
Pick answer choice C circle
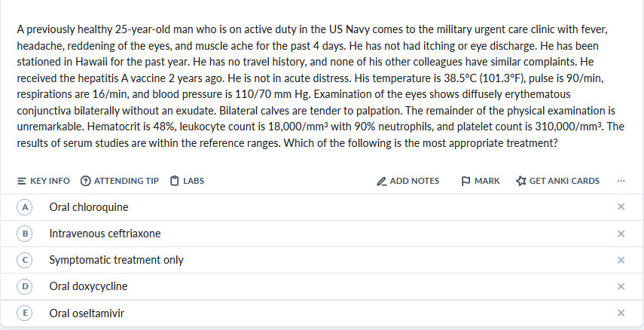click(26, 260)
